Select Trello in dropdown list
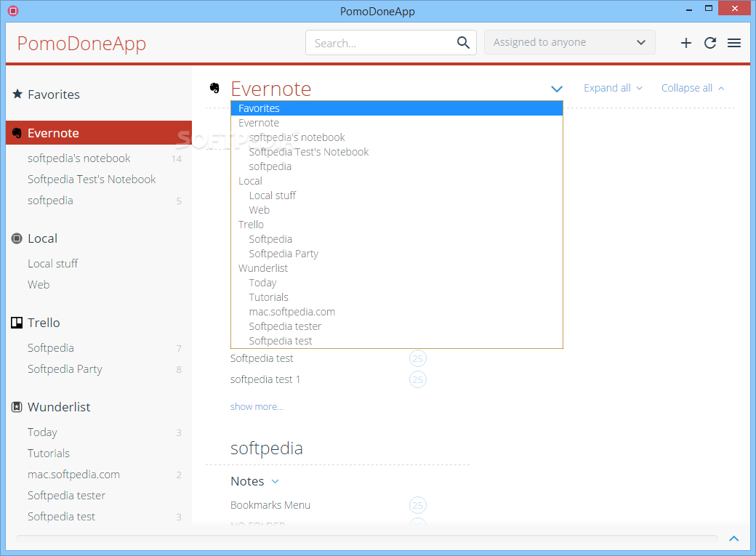 coord(397,225)
